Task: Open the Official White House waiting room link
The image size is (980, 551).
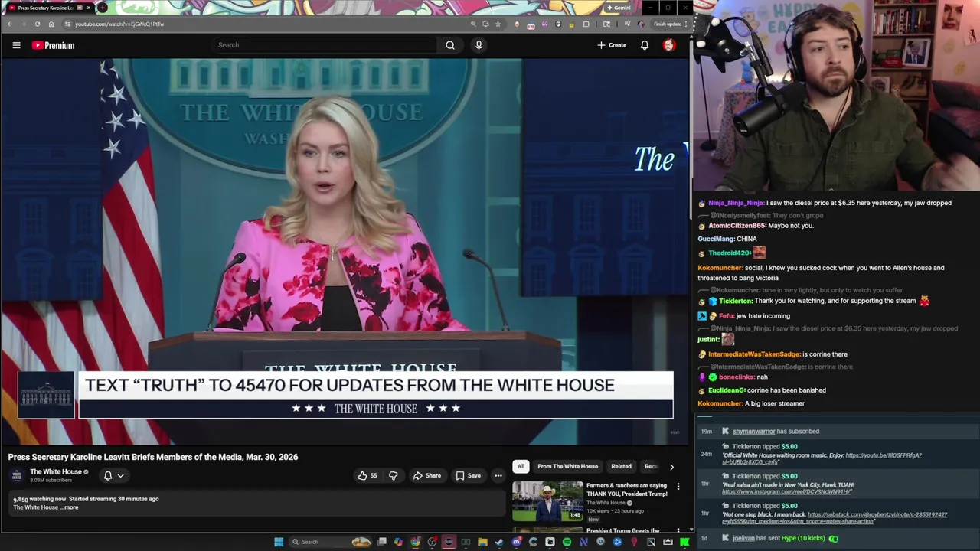Action: pos(884,455)
